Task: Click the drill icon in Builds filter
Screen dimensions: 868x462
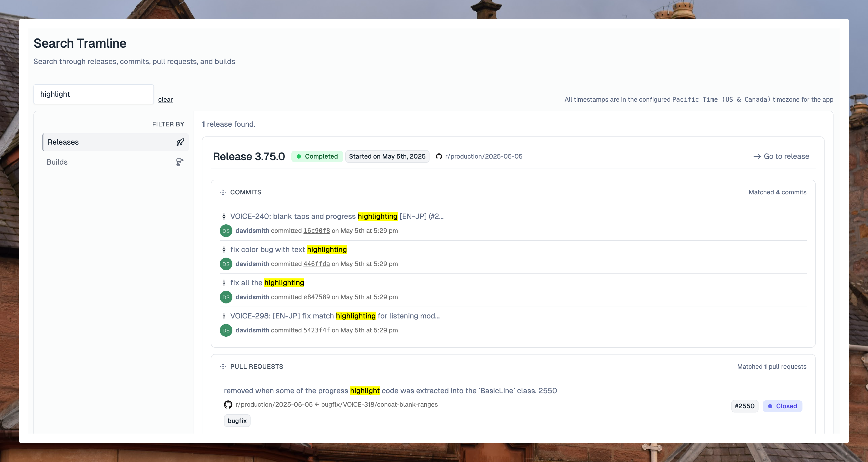Action: pyautogui.click(x=180, y=162)
